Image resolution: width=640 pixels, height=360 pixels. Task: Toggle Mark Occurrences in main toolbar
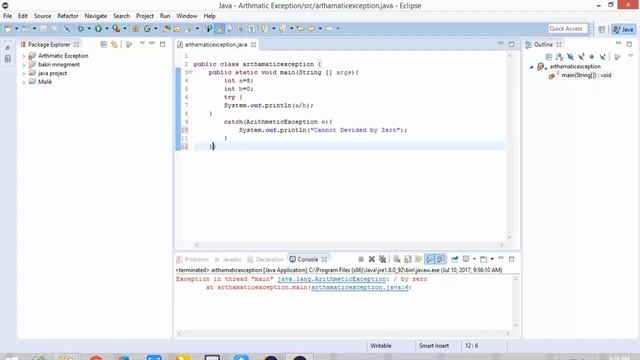(220, 29)
